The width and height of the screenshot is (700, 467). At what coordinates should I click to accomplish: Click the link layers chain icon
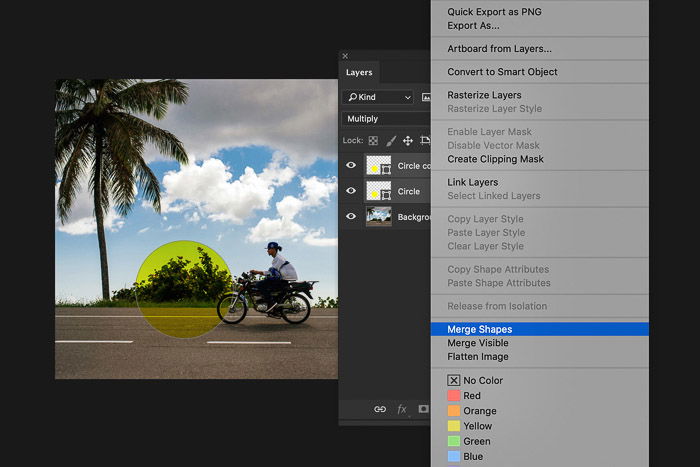(380, 409)
